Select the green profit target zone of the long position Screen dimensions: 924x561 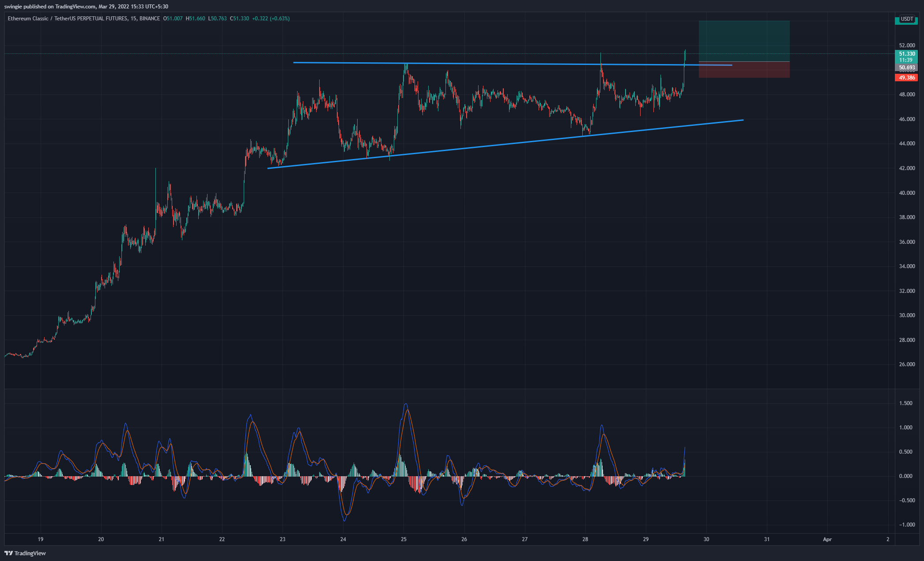point(744,41)
